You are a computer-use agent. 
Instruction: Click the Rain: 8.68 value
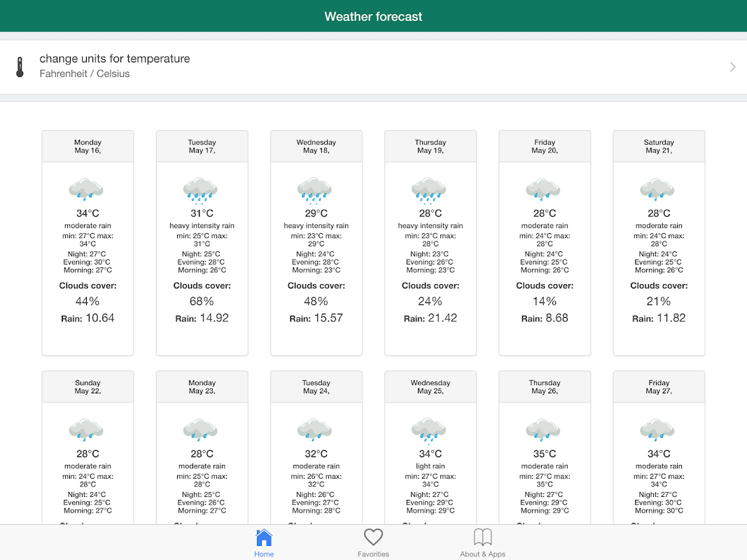(x=545, y=318)
